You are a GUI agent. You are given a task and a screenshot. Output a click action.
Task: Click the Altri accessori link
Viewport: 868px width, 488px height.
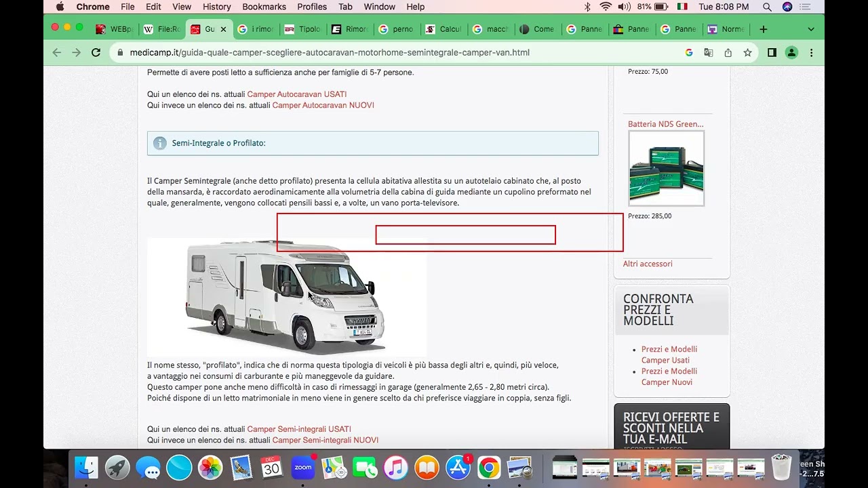[x=648, y=264]
